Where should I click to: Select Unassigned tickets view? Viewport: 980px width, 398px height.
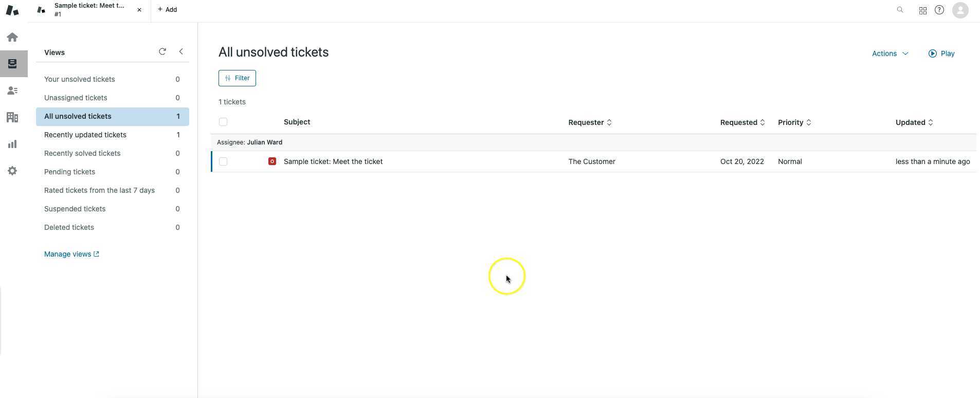[112, 98]
